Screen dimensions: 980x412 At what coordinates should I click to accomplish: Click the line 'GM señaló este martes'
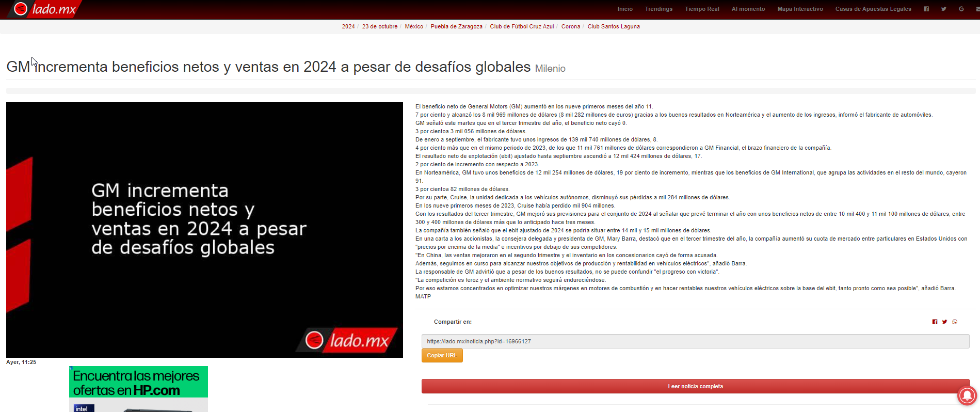click(x=521, y=123)
